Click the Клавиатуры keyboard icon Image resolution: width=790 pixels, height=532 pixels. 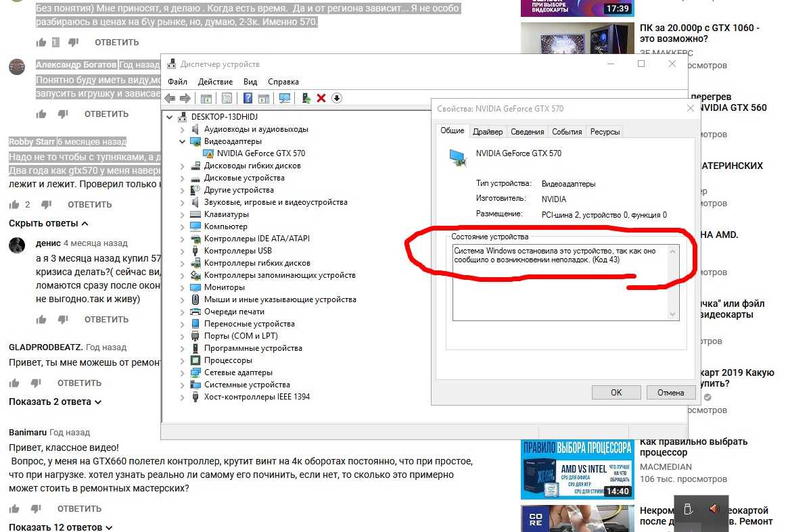pyautogui.click(x=195, y=214)
